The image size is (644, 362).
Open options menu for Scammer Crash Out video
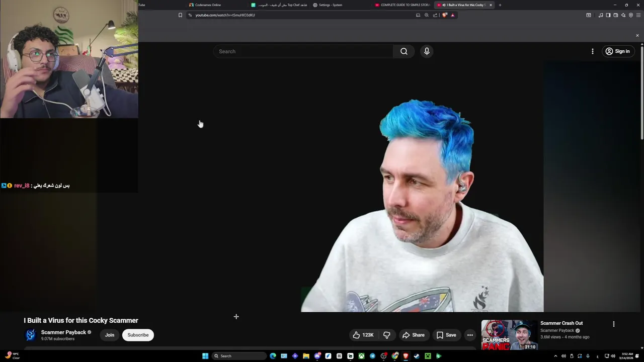pyautogui.click(x=613, y=324)
